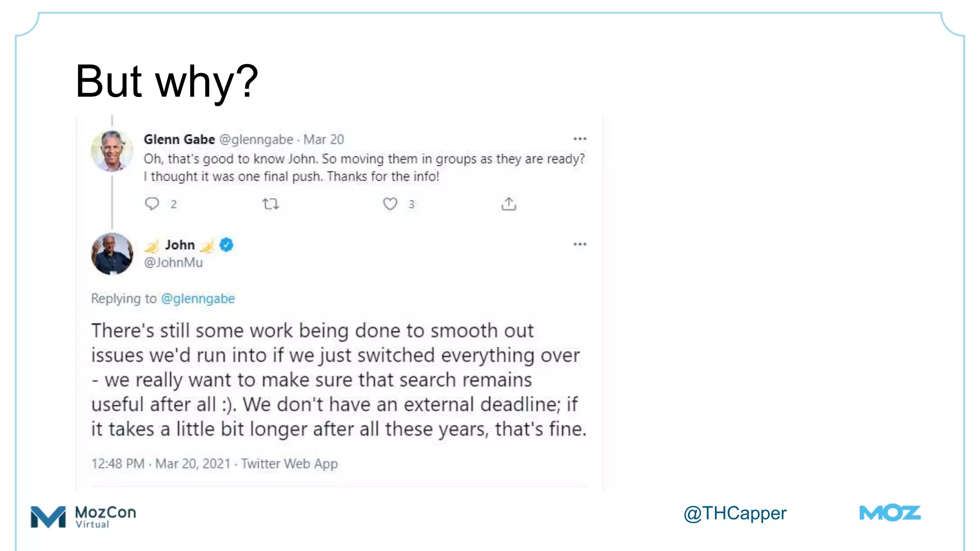Click the 12:48 PM Mar 20, 2021 timestamp
The image size is (980, 551).
point(161,463)
